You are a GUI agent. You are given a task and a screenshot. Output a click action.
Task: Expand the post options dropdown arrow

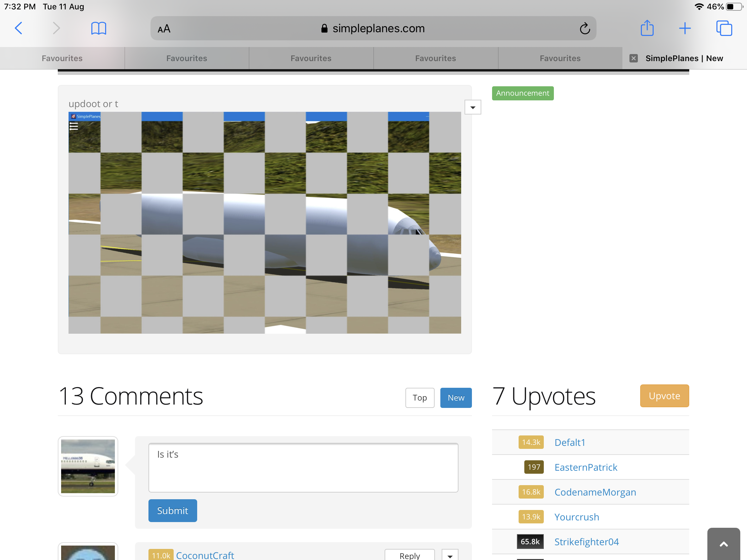(x=473, y=107)
